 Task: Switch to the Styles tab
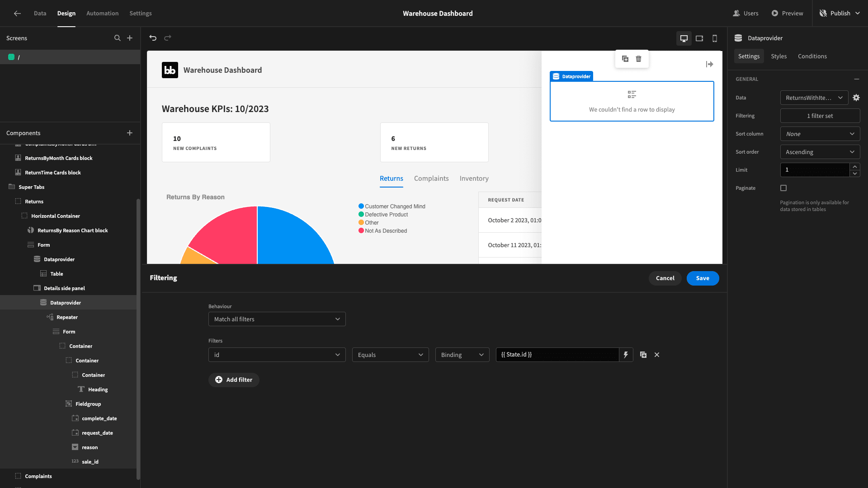778,56
